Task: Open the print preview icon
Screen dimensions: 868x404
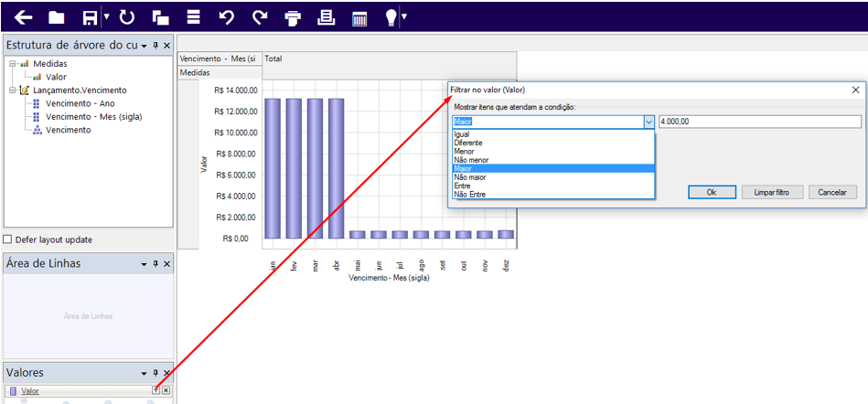Action: pos(326,17)
